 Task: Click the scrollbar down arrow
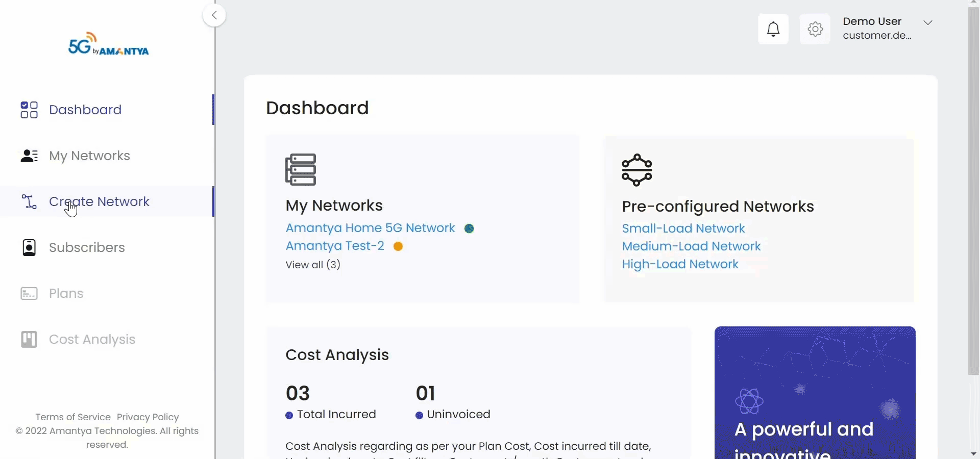974,454
